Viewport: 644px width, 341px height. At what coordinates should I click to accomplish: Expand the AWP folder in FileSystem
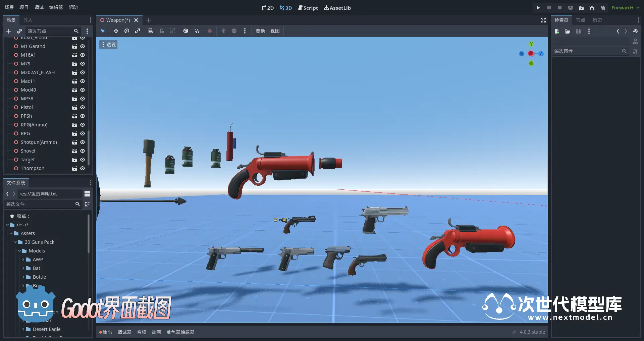pyautogui.click(x=23, y=260)
